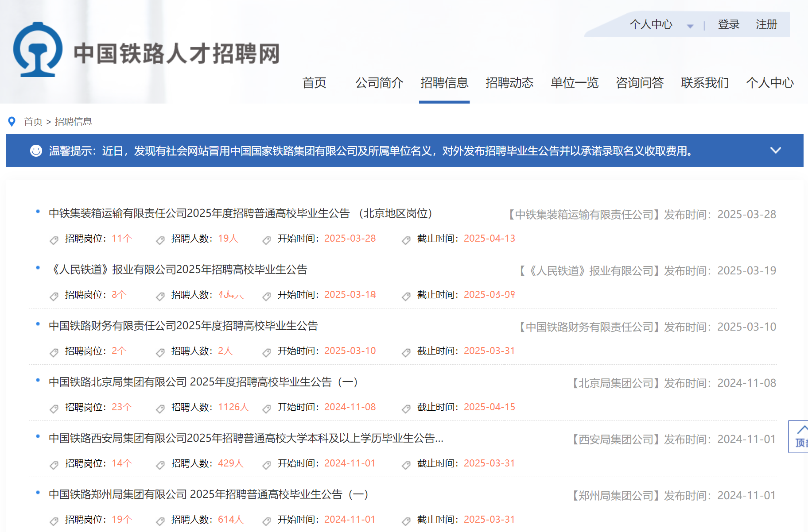Switch to the 招聘动态 navigation tab

tap(509, 83)
